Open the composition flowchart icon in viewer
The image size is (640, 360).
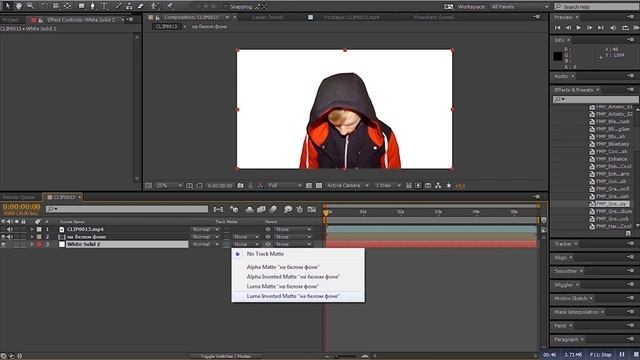438,186
